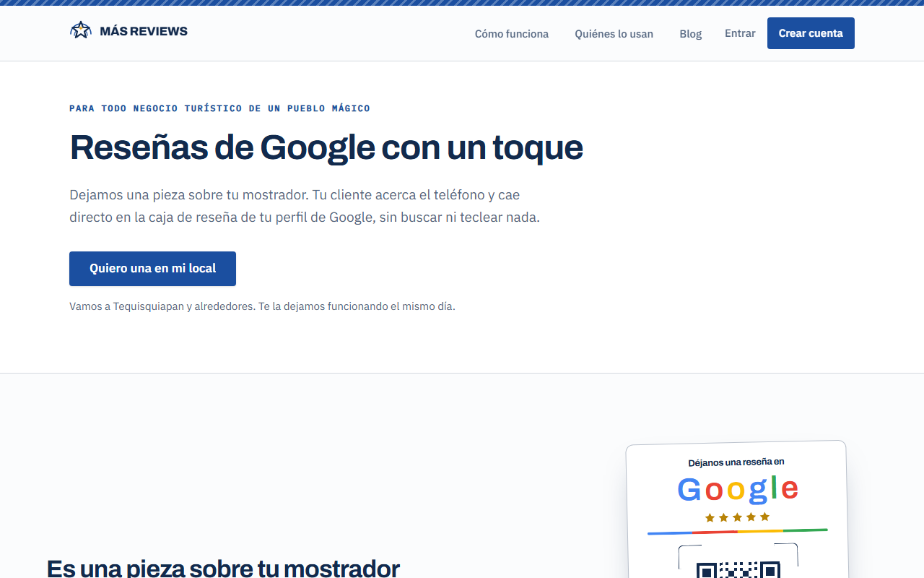Click the Déjanos una reseña en text
Viewport: 924px width, 578px height.
(736, 462)
